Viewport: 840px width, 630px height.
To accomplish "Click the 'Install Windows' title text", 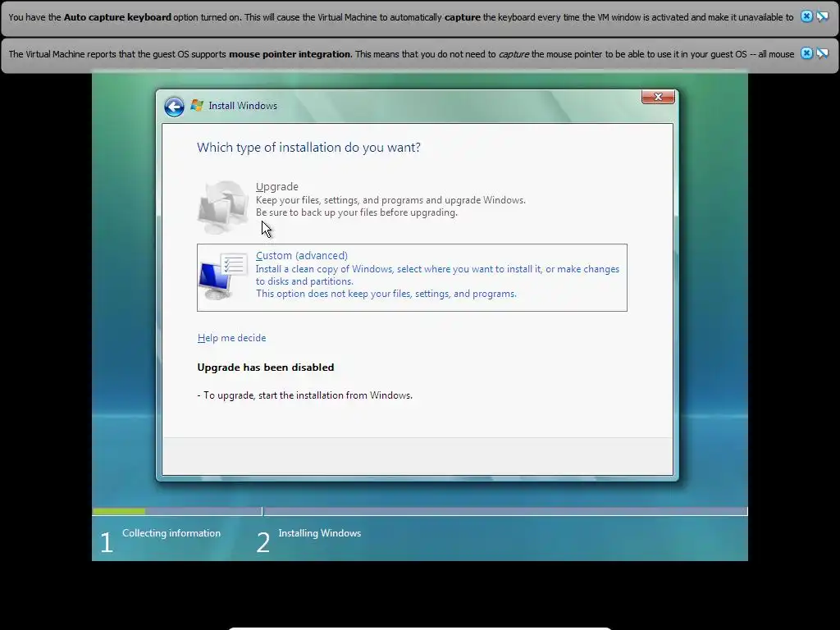I will click(243, 106).
